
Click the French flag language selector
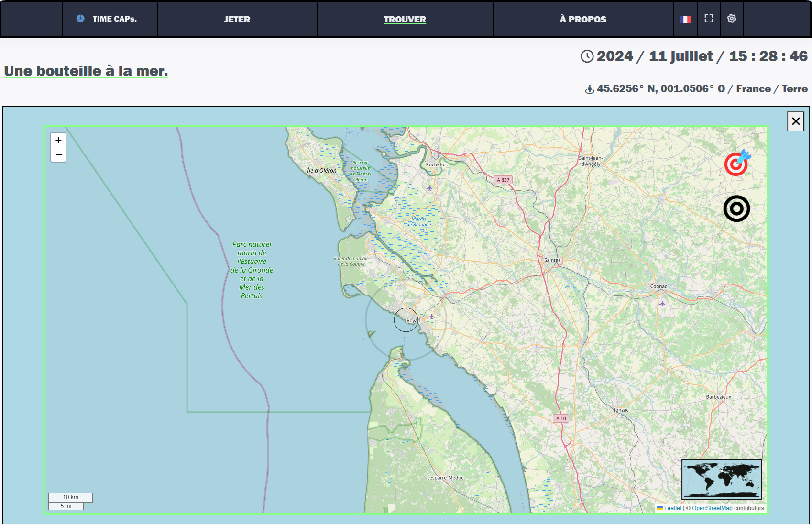pyautogui.click(x=685, y=20)
